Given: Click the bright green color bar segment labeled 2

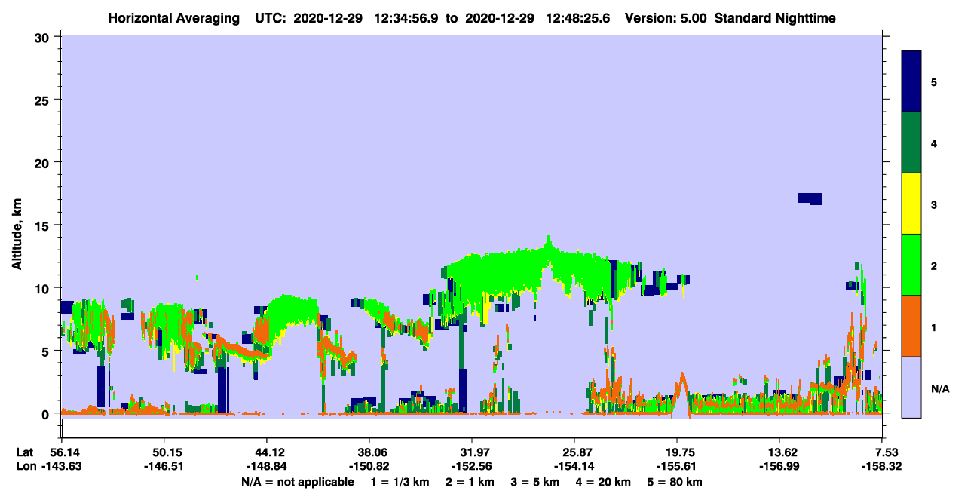Looking at the screenshot, I should pyautogui.click(x=911, y=265).
